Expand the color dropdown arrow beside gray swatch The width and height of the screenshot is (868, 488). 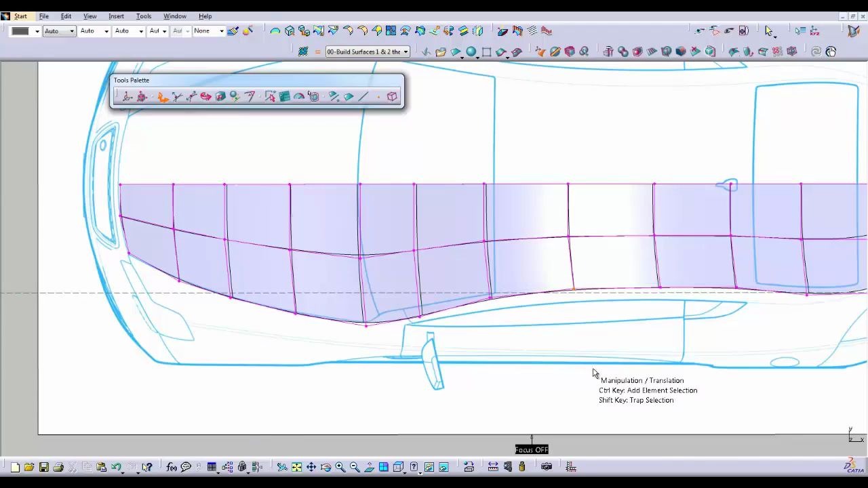click(37, 31)
